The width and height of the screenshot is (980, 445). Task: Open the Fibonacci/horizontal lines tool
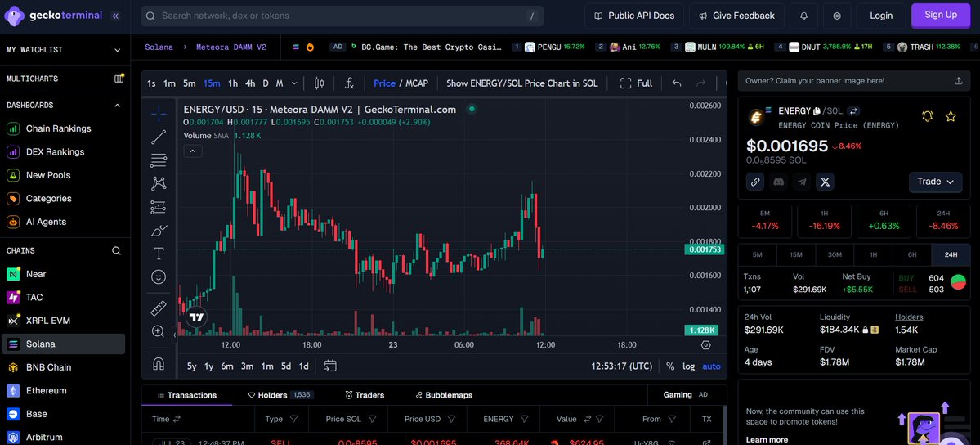(x=159, y=160)
